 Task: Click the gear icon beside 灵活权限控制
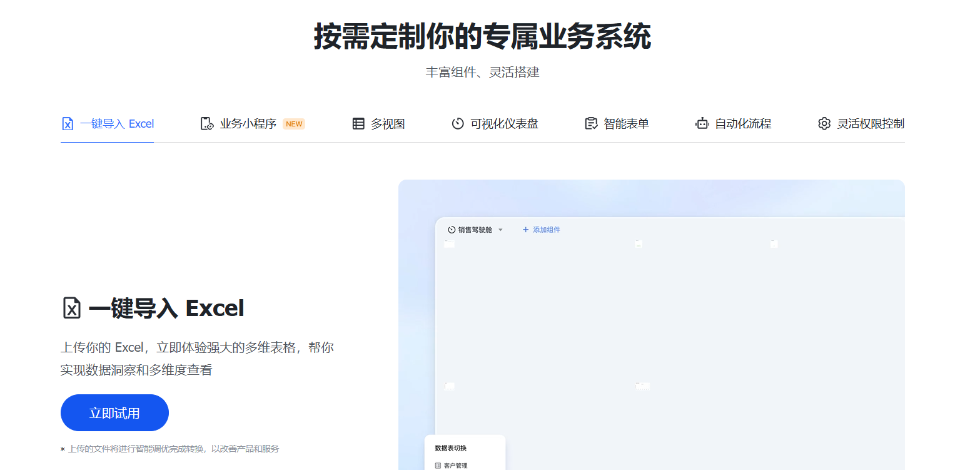pos(824,123)
